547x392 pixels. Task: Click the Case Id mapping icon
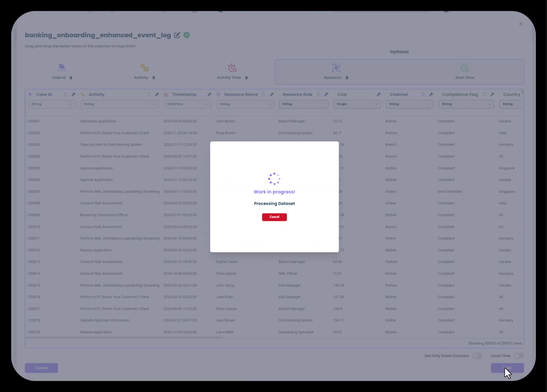62,68
